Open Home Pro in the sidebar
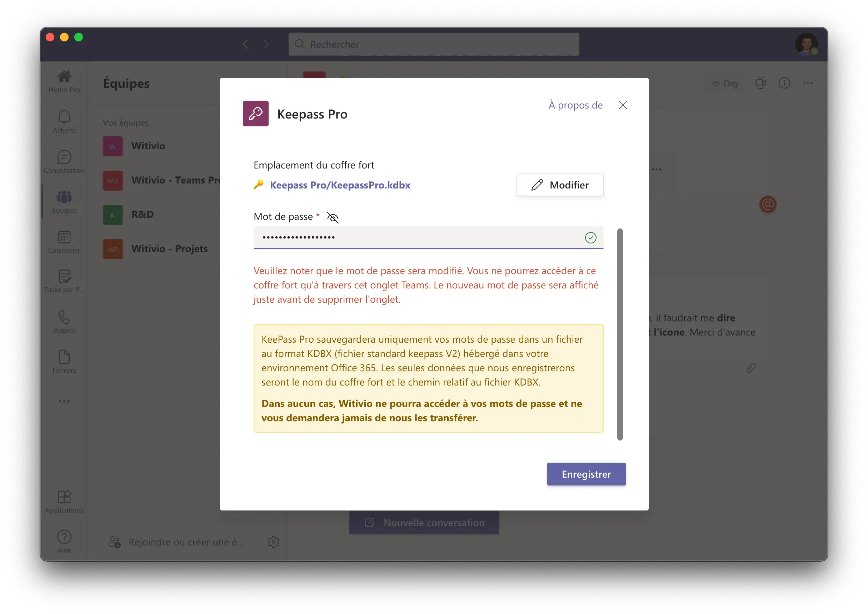This screenshot has height=614, width=868. 64,81
